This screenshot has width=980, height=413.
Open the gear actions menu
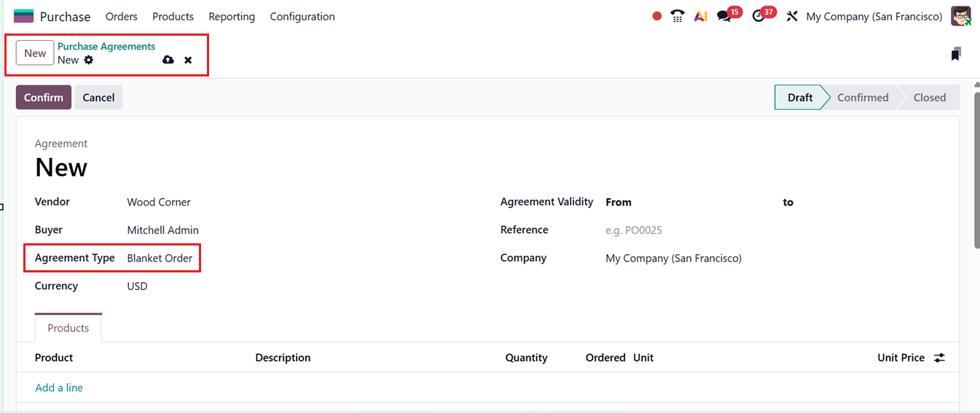(89, 60)
